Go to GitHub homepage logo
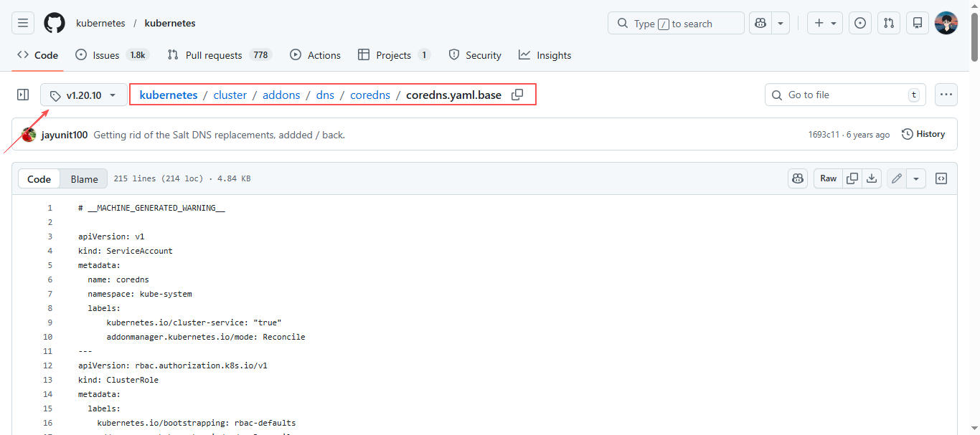Viewport: 980px width, 435px height. tap(55, 23)
